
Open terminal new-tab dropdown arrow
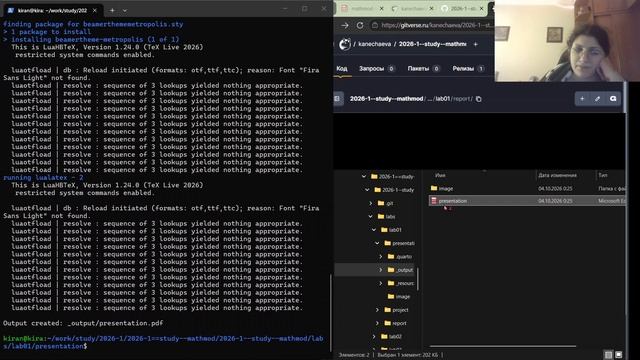pos(124,11)
